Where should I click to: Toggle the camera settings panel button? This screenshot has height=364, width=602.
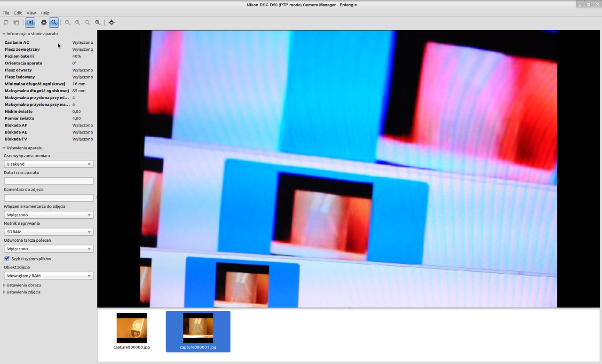30,22
